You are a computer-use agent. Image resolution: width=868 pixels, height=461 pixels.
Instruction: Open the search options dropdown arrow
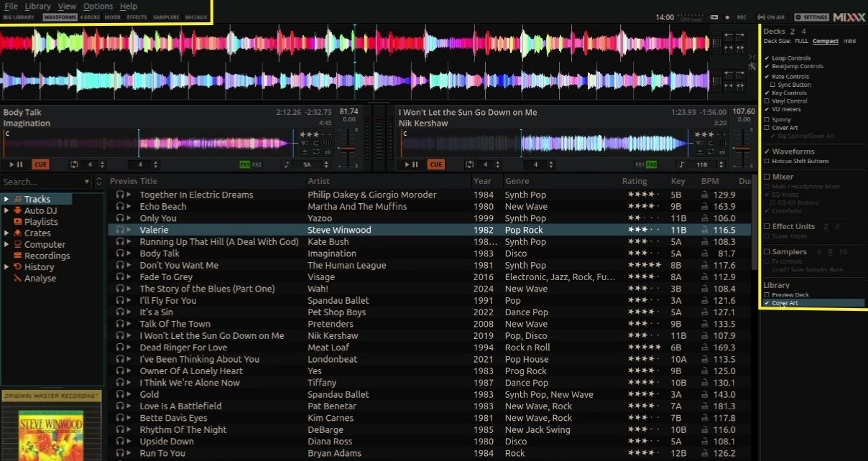tap(87, 182)
